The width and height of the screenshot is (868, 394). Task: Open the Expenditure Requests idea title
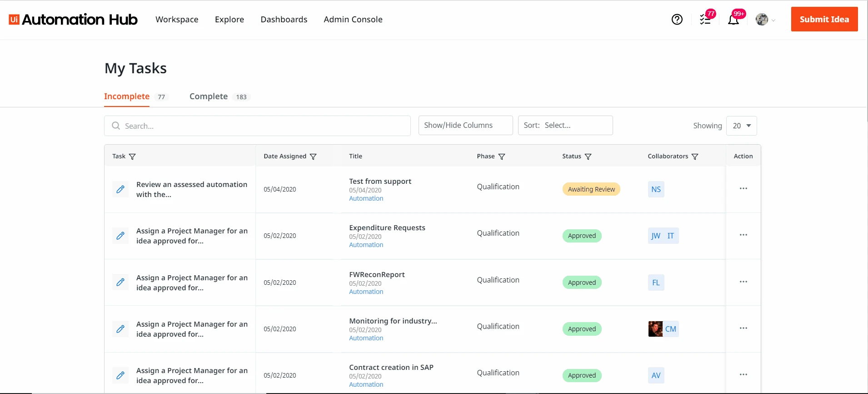pos(387,227)
